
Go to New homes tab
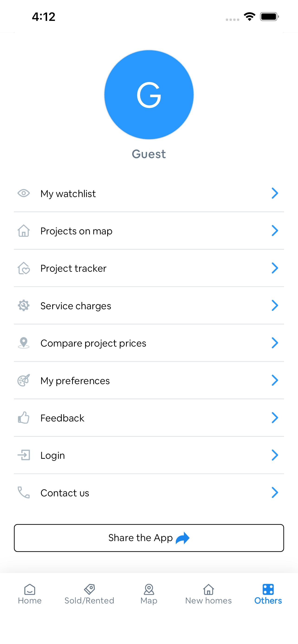pos(208,594)
